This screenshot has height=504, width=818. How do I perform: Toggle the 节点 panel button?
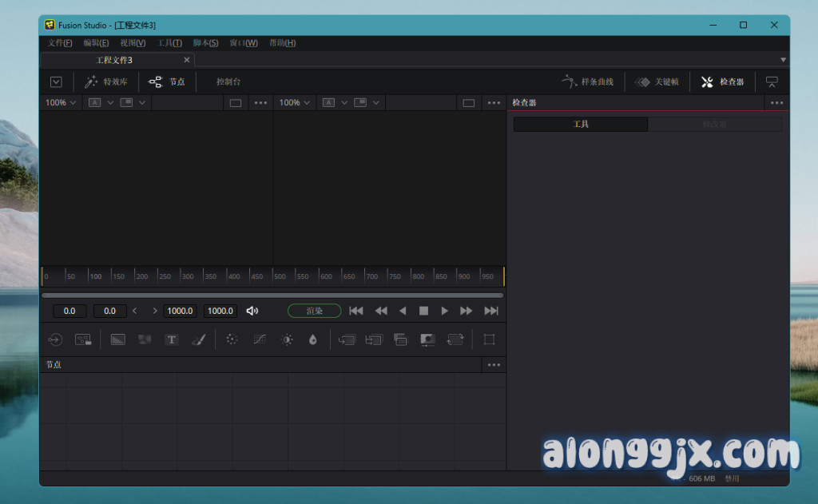point(167,81)
